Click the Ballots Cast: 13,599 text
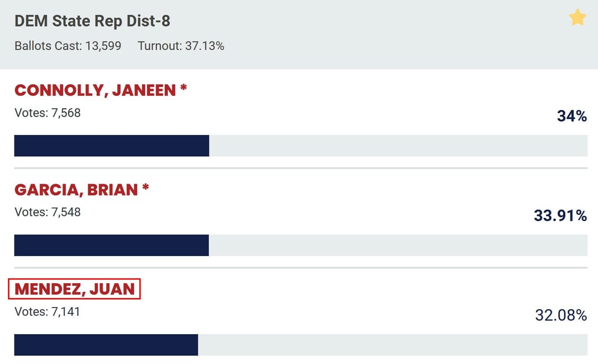 68,46
